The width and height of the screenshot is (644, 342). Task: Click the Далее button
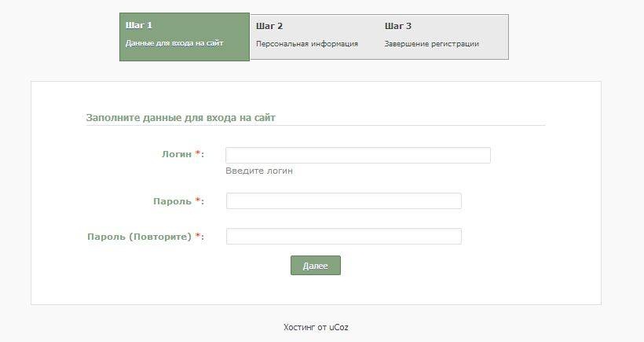316,266
